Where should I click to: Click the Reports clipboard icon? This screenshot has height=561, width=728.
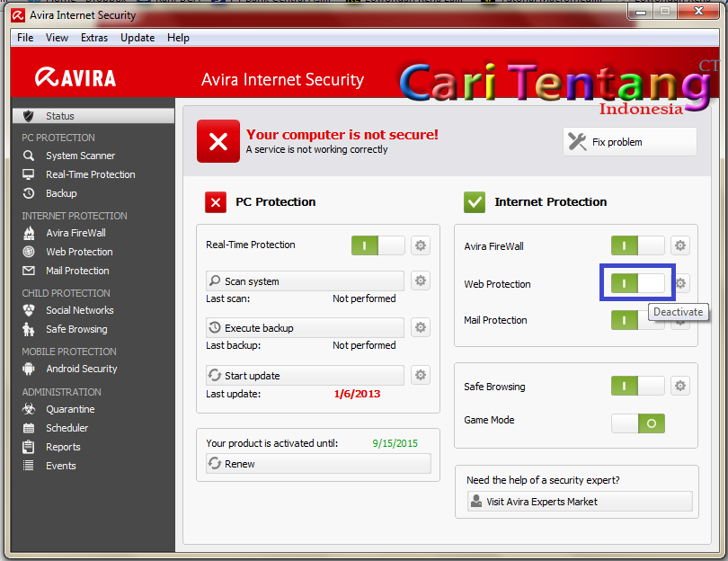coord(29,447)
